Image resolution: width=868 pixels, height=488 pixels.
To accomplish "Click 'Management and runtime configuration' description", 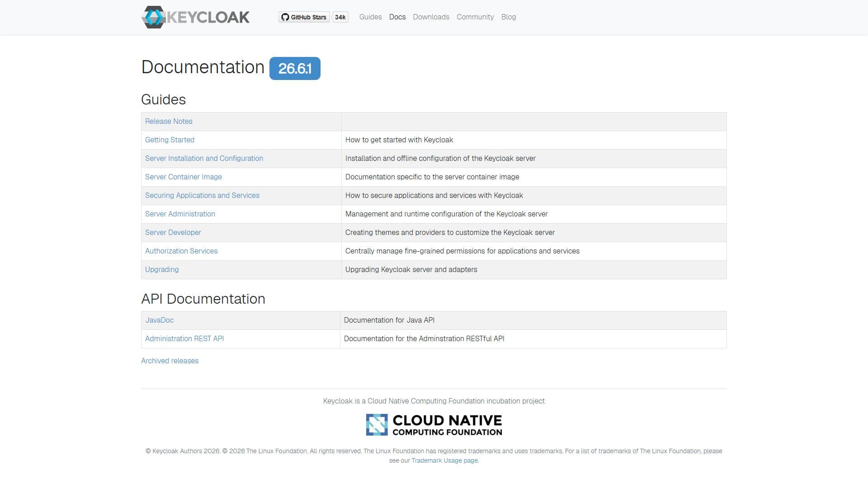I will pyautogui.click(x=446, y=214).
